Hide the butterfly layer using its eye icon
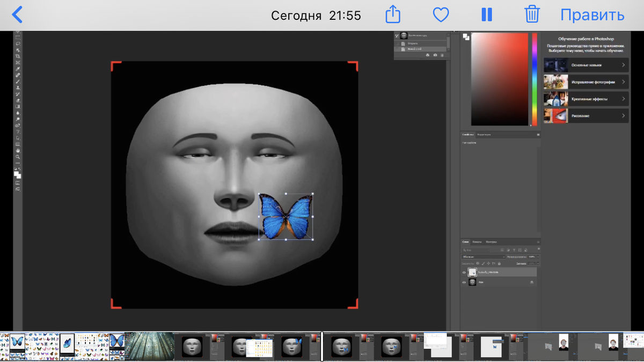The image size is (644, 362). [464, 272]
